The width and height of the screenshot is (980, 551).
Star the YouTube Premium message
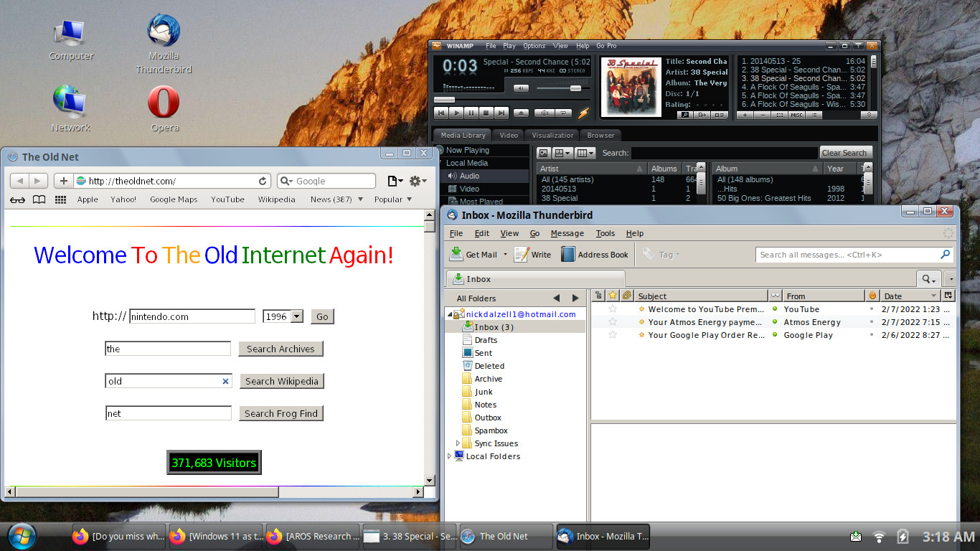click(611, 309)
